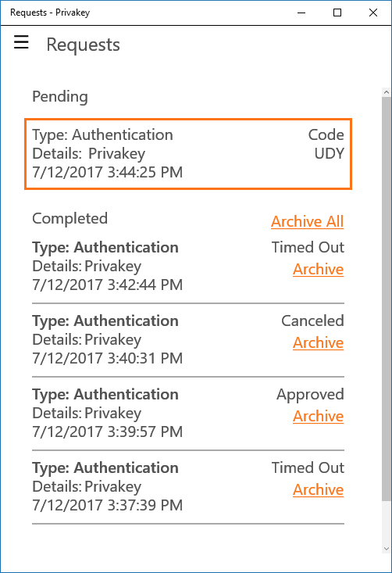
Task: Maximize the Privakey window
Action: (337, 13)
